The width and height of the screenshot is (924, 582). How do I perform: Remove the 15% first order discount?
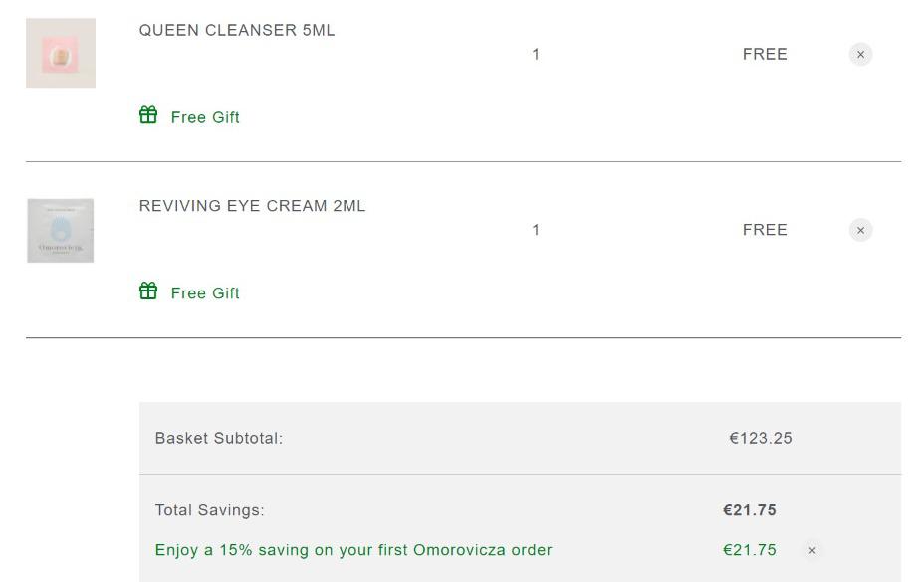point(812,550)
